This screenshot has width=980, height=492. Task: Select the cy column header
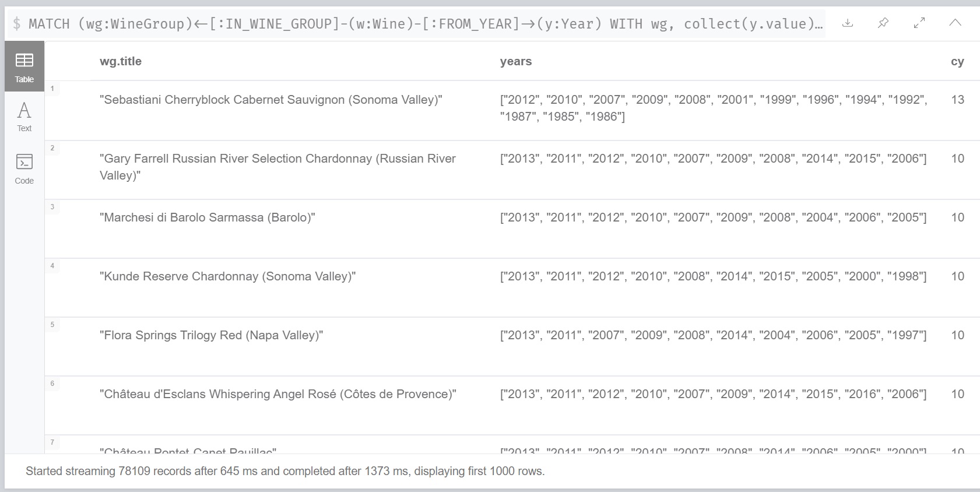[957, 61]
